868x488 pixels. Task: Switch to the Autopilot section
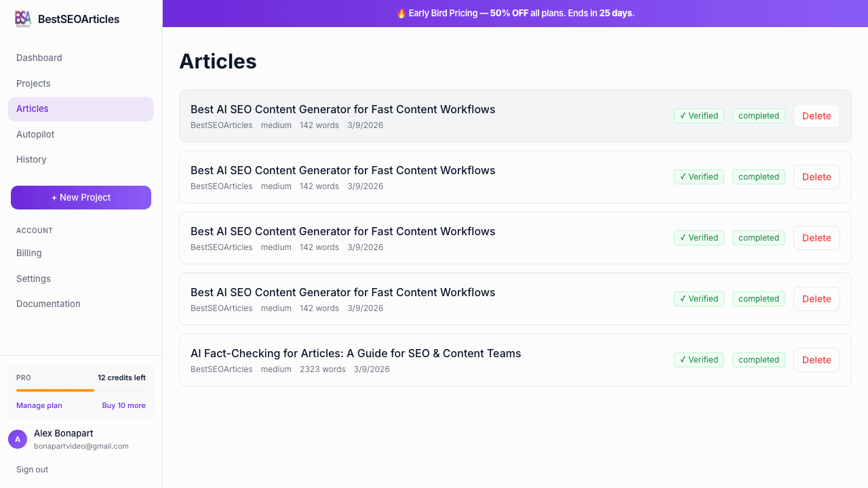tap(35, 134)
